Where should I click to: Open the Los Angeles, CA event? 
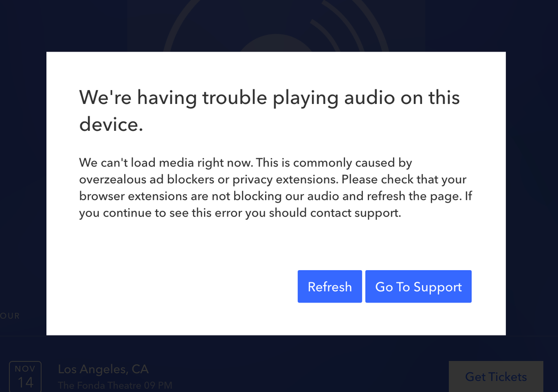[x=103, y=370]
